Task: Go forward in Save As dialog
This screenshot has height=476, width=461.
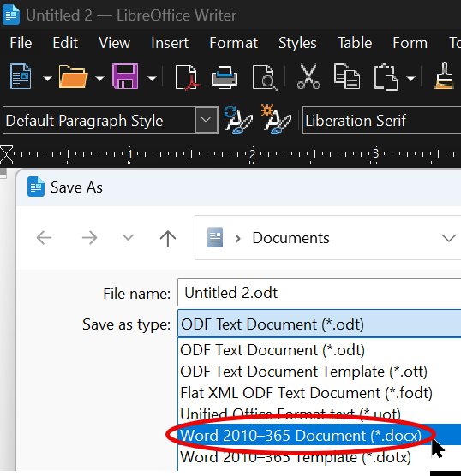Action: pyautogui.click(x=90, y=237)
